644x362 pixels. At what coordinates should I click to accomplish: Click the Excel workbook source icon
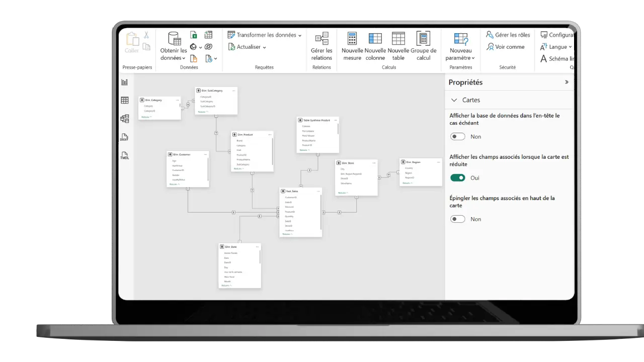coord(194,35)
